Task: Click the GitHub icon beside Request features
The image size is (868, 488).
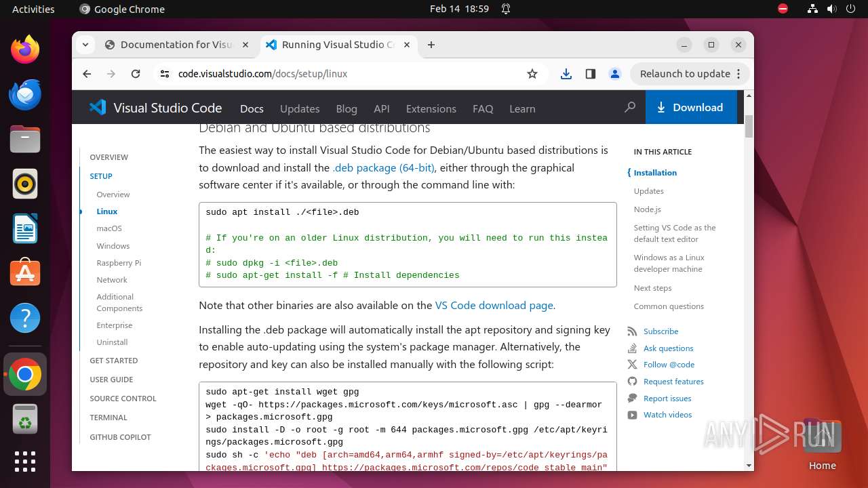Action: pyautogui.click(x=632, y=382)
